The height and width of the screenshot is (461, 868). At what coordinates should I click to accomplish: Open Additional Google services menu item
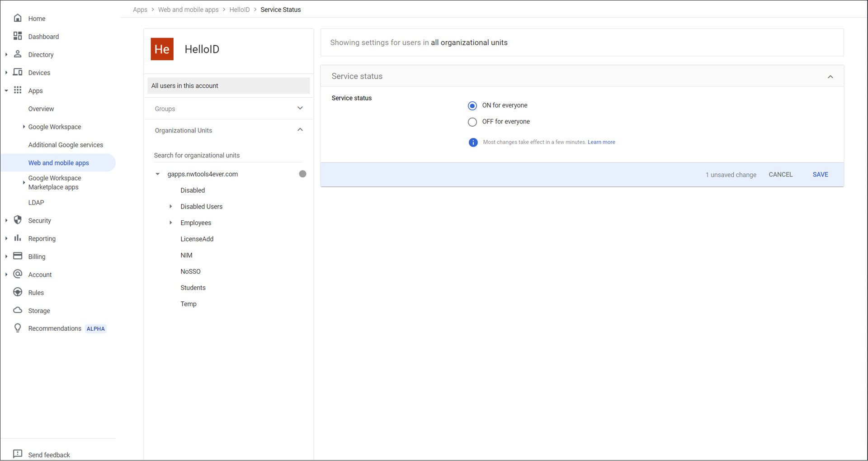click(x=66, y=145)
